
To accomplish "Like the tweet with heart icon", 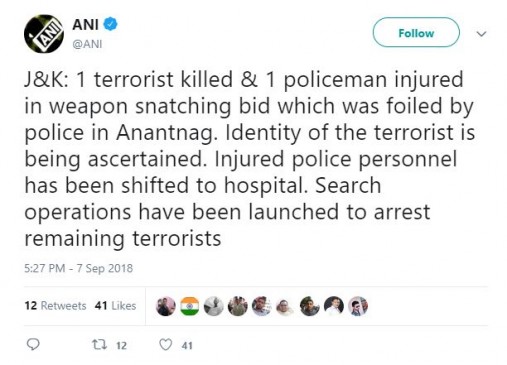I will click(166, 345).
